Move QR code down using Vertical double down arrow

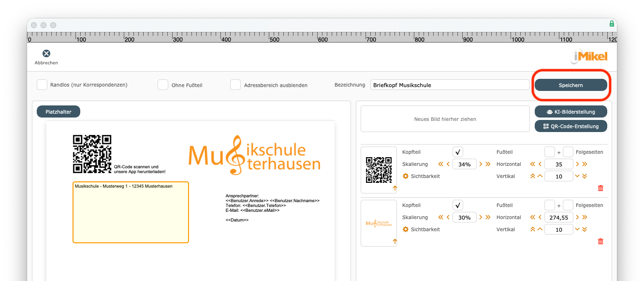coord(585,176)
